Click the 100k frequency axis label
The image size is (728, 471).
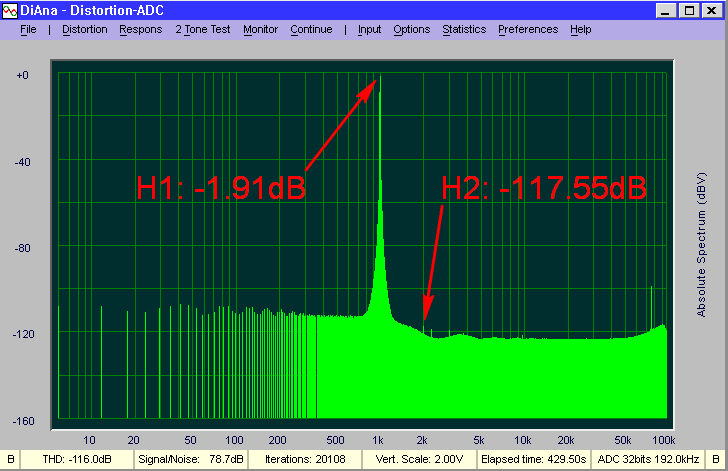coord(663,440)
